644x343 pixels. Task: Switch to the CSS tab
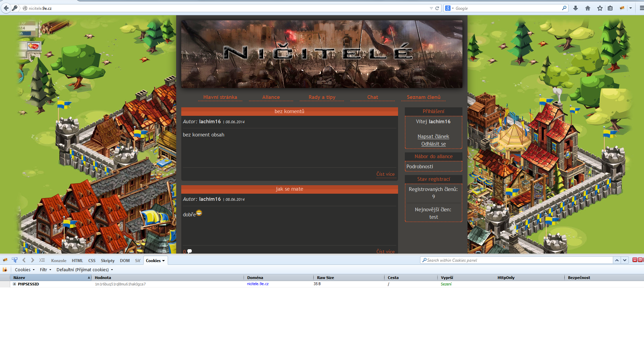click(92, 261)
